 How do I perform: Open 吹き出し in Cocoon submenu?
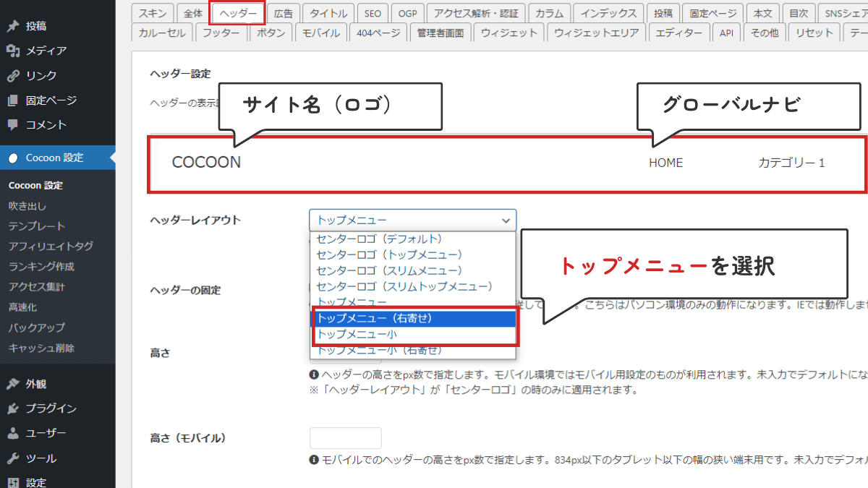pos(27,206)
